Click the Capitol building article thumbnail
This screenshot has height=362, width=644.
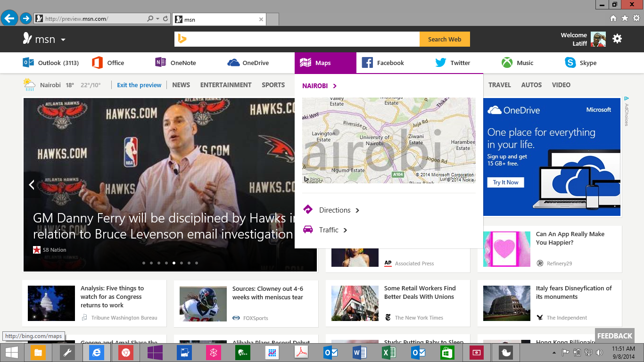51,304
